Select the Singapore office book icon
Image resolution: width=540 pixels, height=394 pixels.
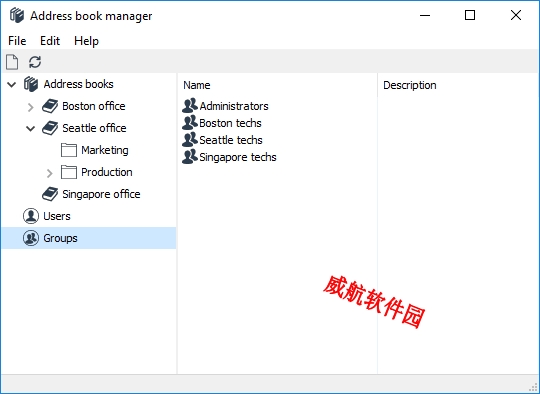[50, 194]
